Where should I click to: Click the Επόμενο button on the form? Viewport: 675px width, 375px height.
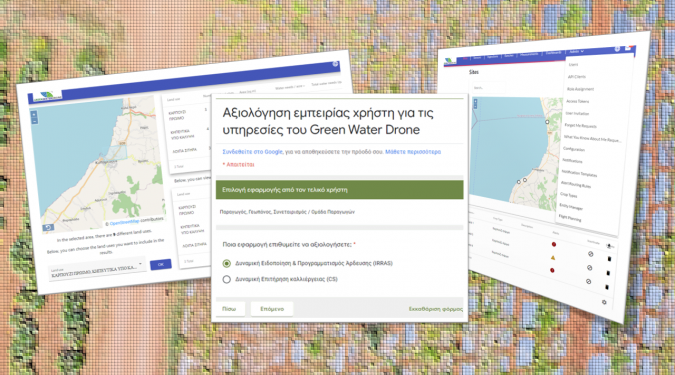[x=272, y=309]
